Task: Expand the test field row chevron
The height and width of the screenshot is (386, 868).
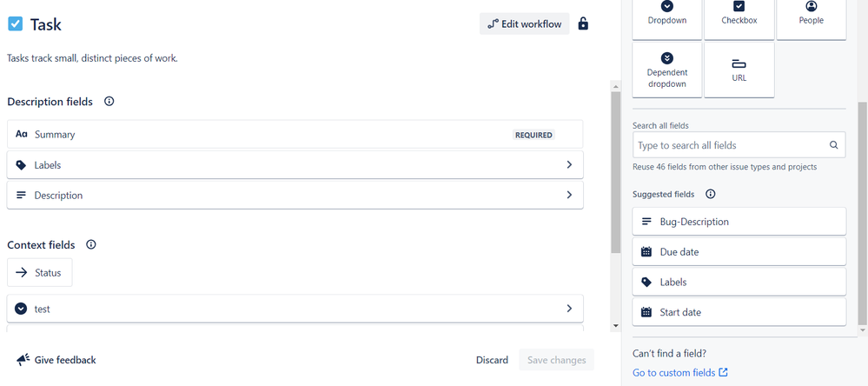Action: (x=569, y=309)
